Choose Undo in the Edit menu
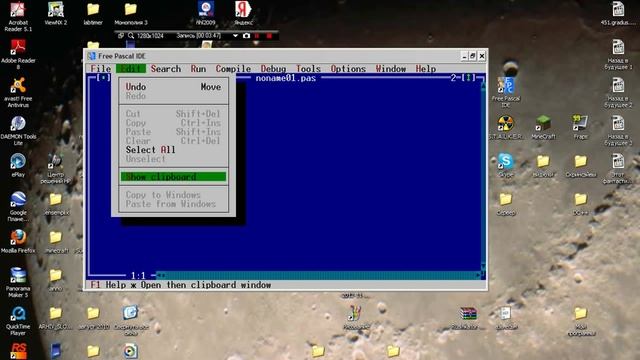Screen dimensions: 640x360 pos(173,87)
